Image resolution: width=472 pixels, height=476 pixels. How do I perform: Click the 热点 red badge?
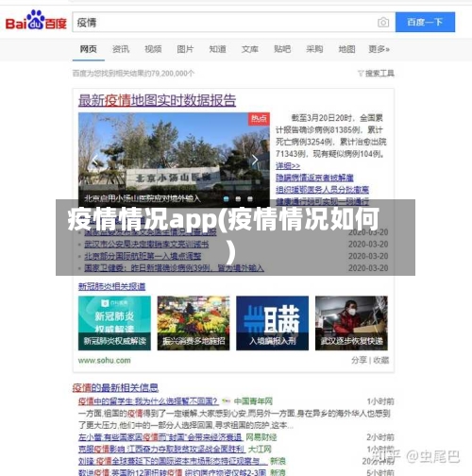[259, 119]
